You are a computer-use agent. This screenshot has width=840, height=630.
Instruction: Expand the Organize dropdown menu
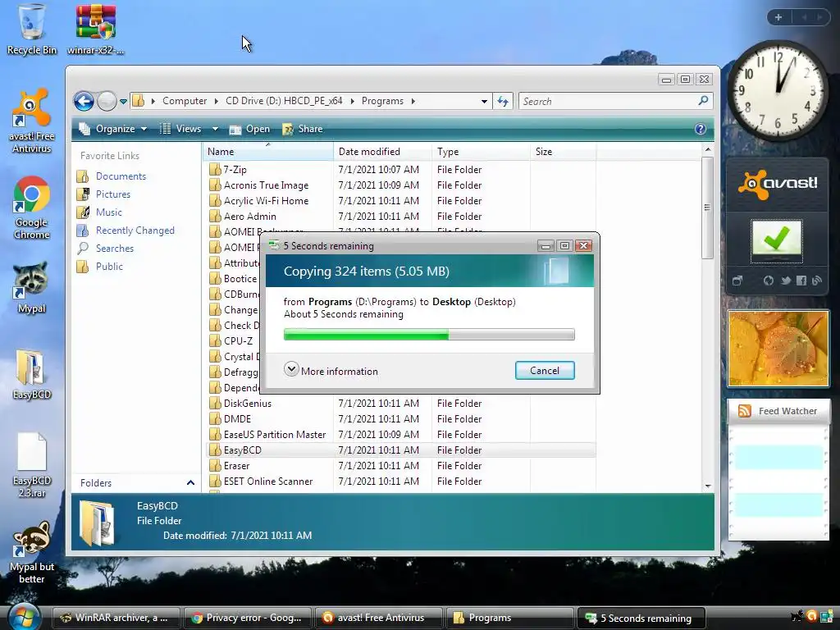click(x=144, y=129)
